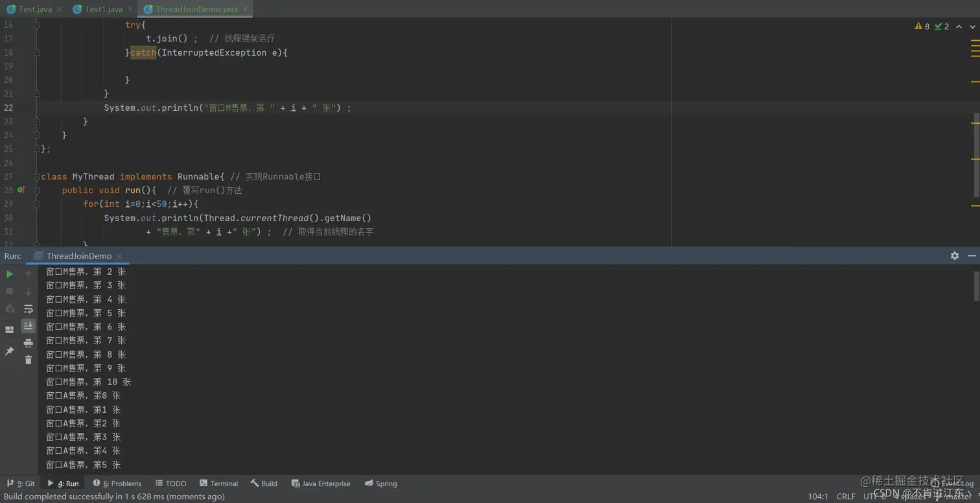The width and height of the screenshot is (980, 503).
Task: Click the 104:1 cursor position in status bar
Action: click(818, 497)
